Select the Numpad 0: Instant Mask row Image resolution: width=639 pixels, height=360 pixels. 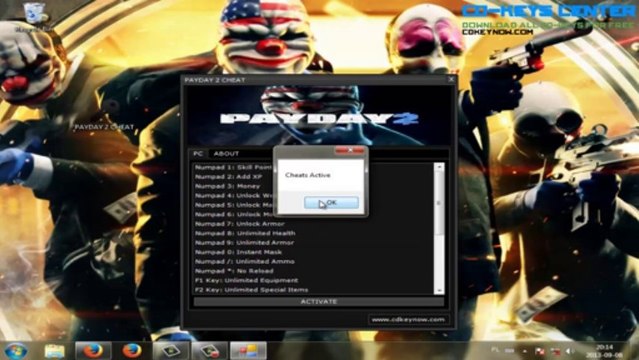[238, 252]
